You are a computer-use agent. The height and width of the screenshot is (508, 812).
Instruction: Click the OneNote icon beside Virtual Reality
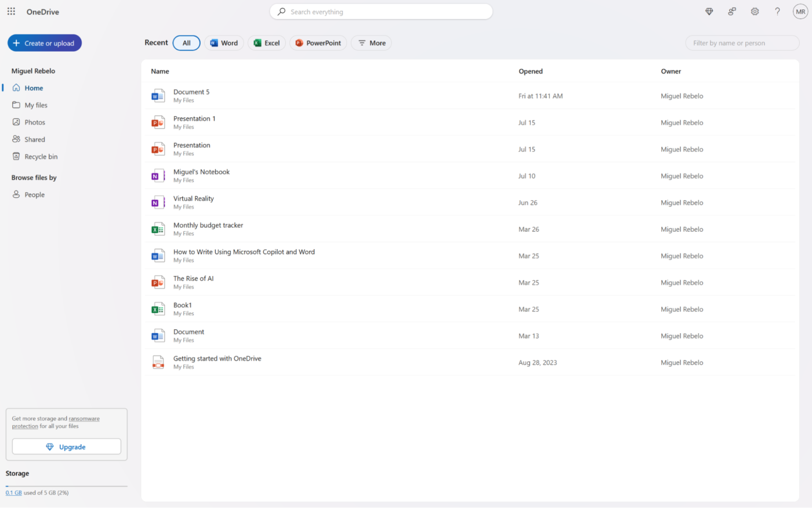tap(158, 203)
